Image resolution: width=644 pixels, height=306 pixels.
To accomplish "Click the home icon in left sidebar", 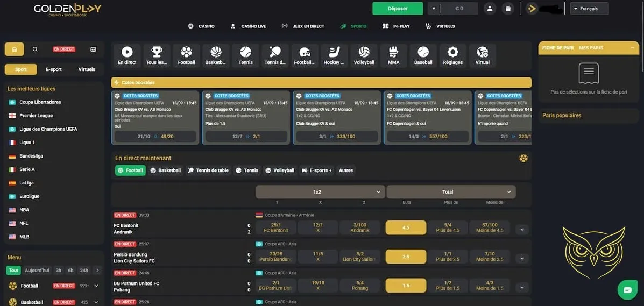I will pyautogui.click(x=14, y=49).
